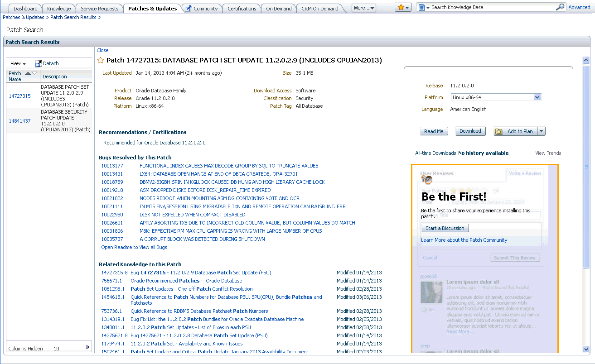Open knowledge document 1179474.1
The width and height of the screenshot is (595, 364).
point(113,344)
